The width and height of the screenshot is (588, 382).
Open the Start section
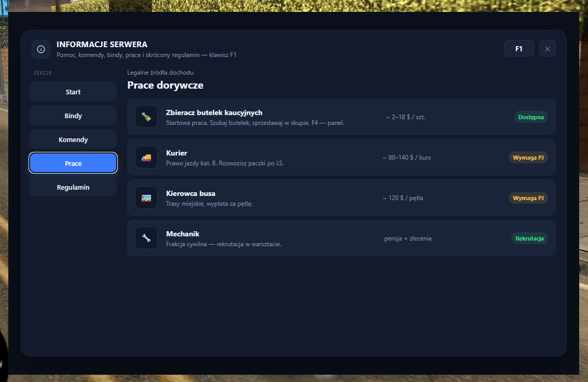click(x=73, y=92)
